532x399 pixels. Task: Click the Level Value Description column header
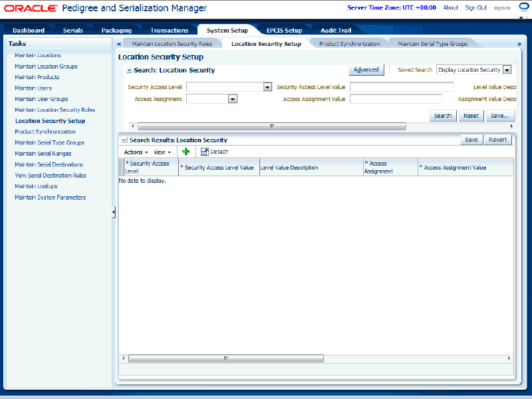[311, 168]
